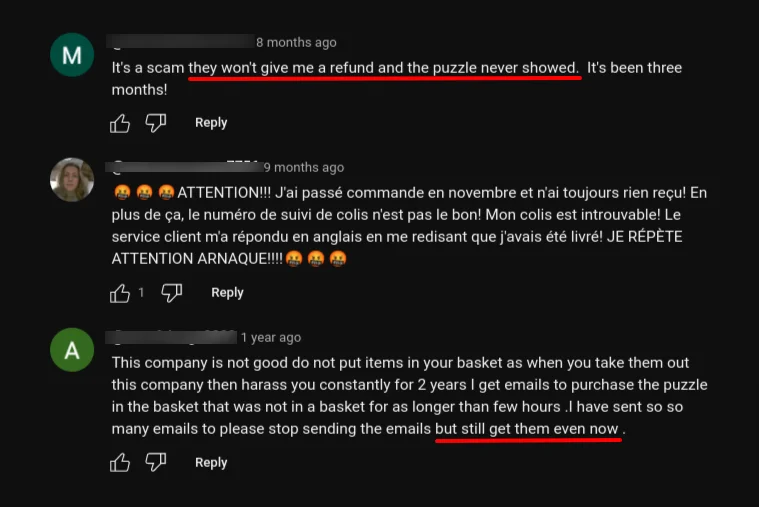Reply to the scam refund comment

(x=211, y=123)
